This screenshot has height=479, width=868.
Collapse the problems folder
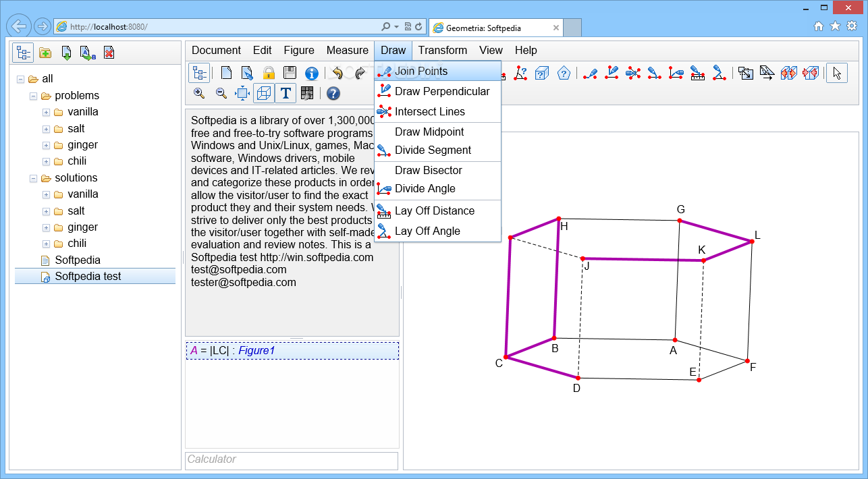coord(33,96)
